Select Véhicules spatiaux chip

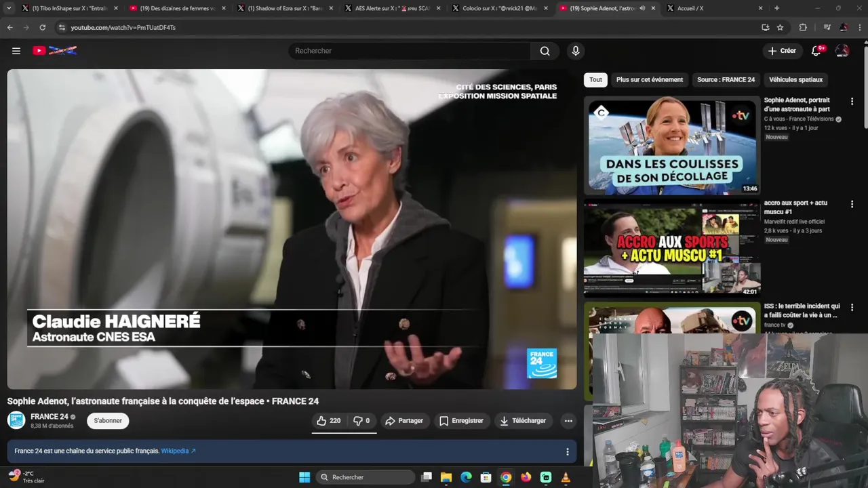(x=796, y=80)
